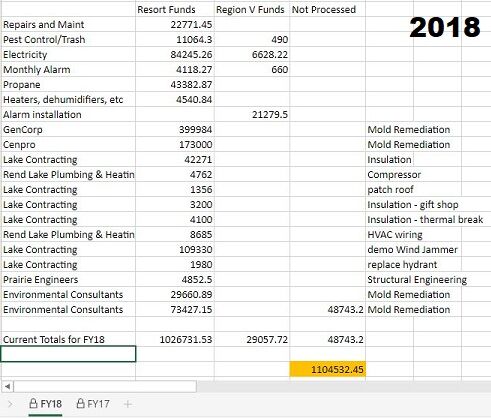Screen dimensions: 491x418
Task: Click the Insulation note next to 42271
Action: click(x=389, y=159)
